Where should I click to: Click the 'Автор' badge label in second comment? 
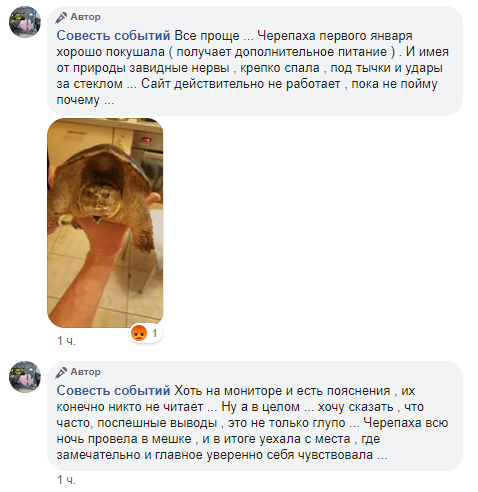(x=85, y=372)
